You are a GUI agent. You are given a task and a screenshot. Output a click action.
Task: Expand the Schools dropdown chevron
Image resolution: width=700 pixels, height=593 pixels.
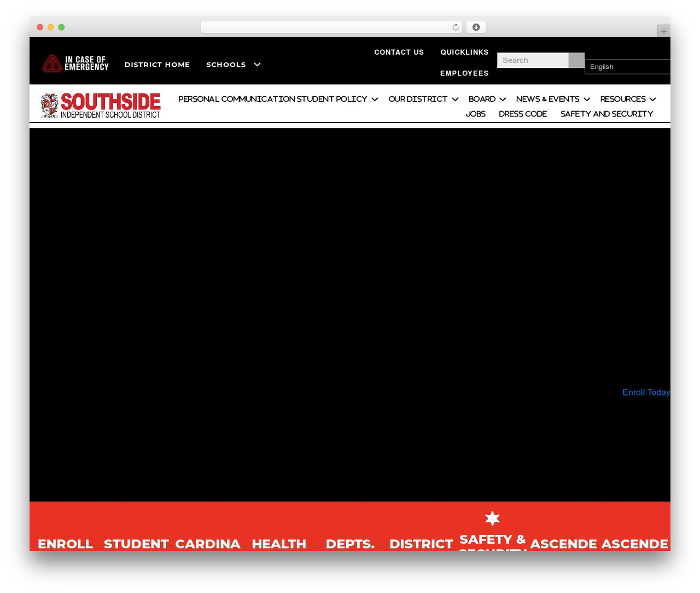257,65
